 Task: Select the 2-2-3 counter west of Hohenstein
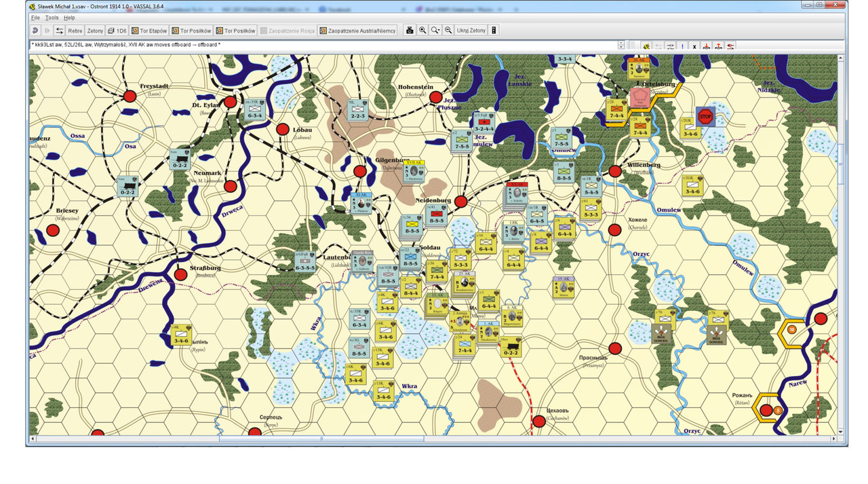click(358, 111)
